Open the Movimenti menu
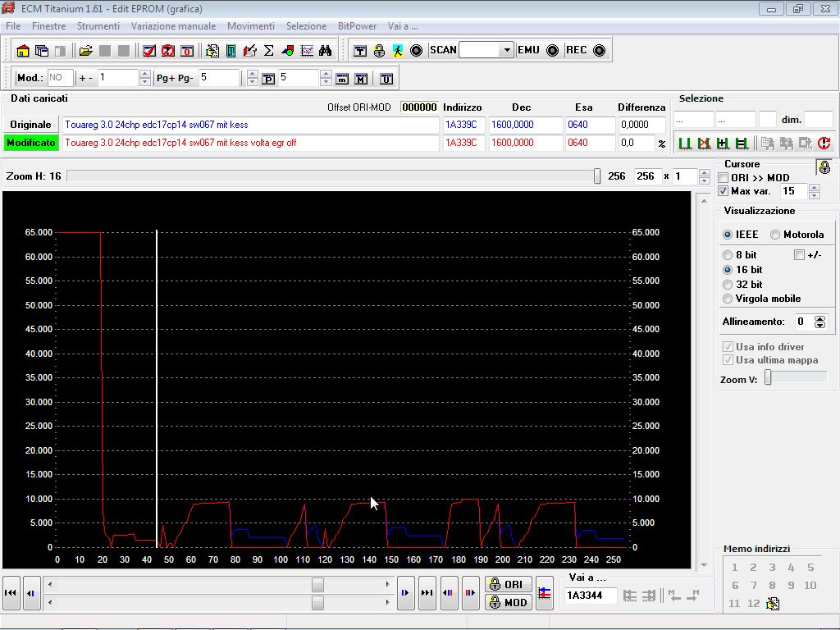840x630 pixels. [251, 26]
